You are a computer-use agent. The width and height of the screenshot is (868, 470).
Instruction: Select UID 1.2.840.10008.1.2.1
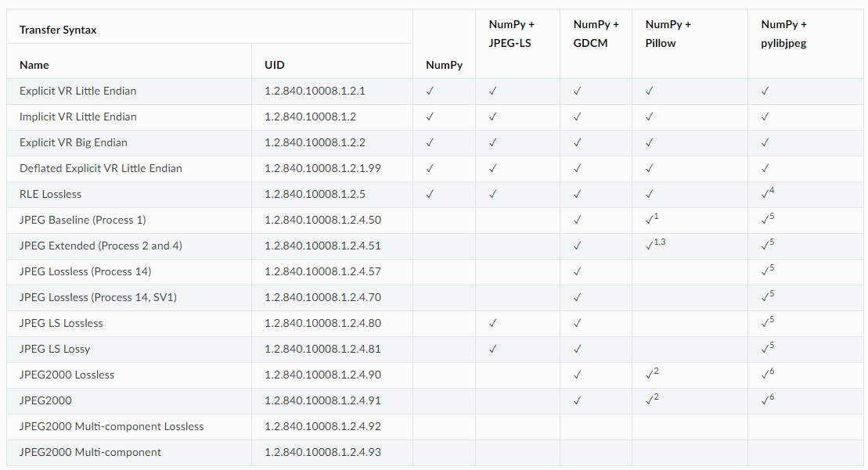[315, 91]
